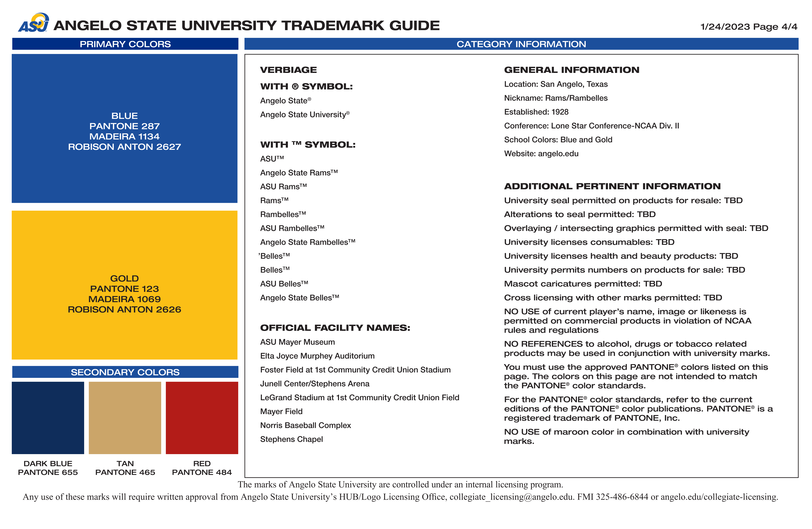Image resolution: width=812 pixels, height=529 pixels.
Task: Click the '1/24/2023 Page 4/4' text
Action: tap(749, 27)
